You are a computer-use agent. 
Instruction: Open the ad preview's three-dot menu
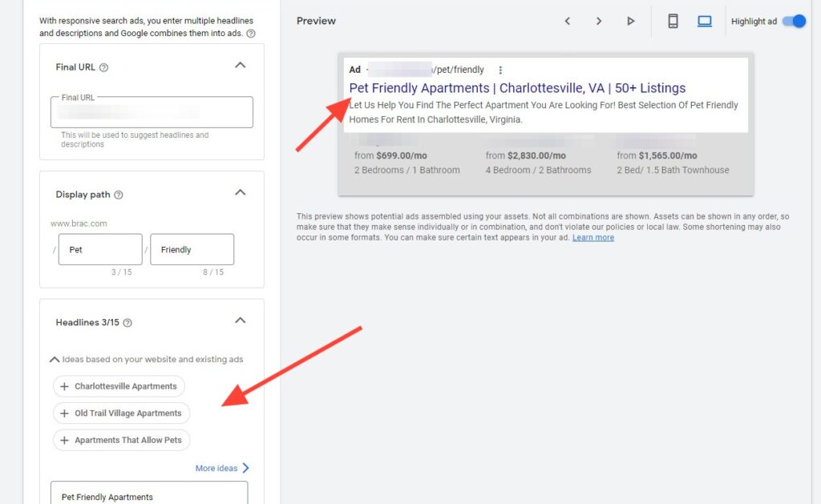pos(501,70)
